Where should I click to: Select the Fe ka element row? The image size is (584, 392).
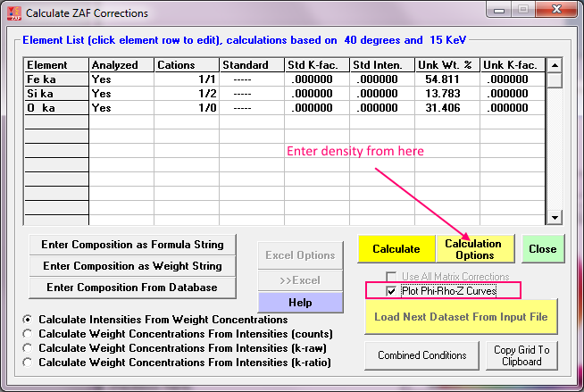click(56, 79)
